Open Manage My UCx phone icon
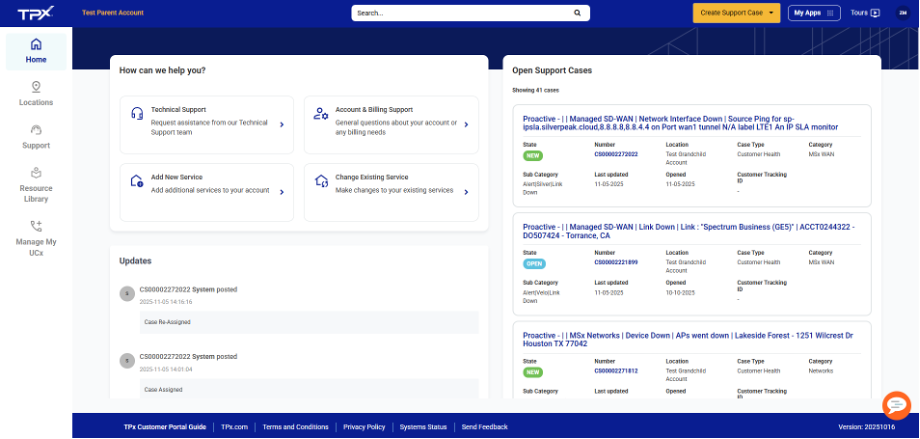This screenshot has width=920, height=439. (36, 226)
